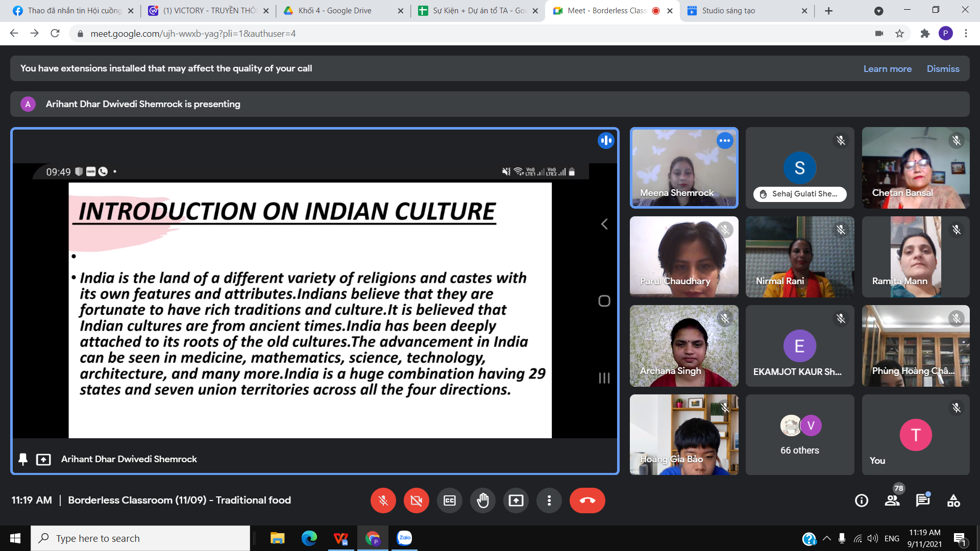Turn on camera toggle button

(x=416, y=500)
